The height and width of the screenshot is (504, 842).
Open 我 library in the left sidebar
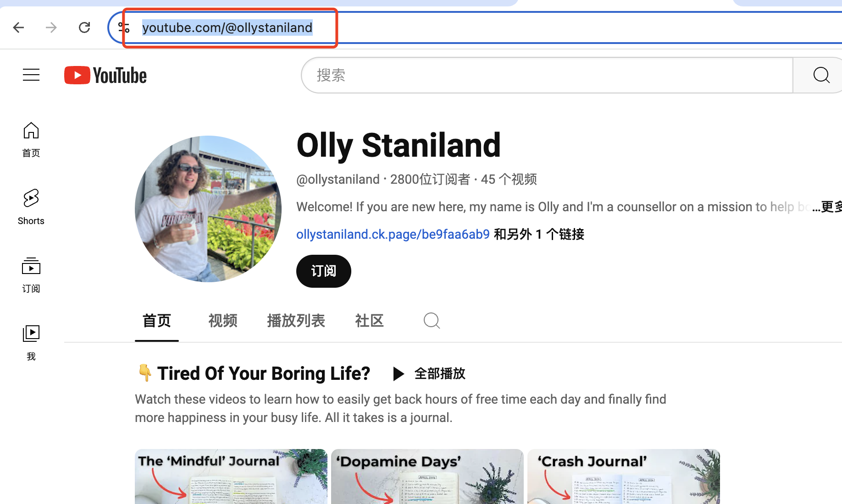point(31,343)
